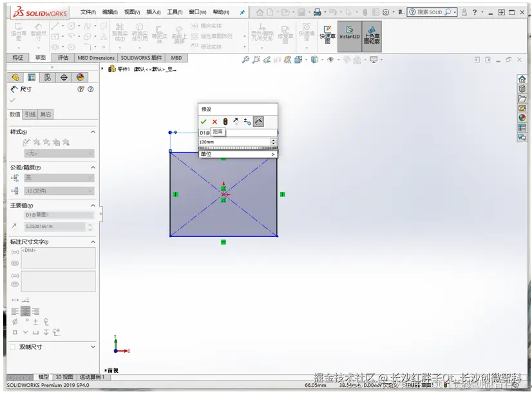The height and width of the screenshot is (394, 532).
Task: Click the zoom to fit magnifier icon
Action: [245, 60]
